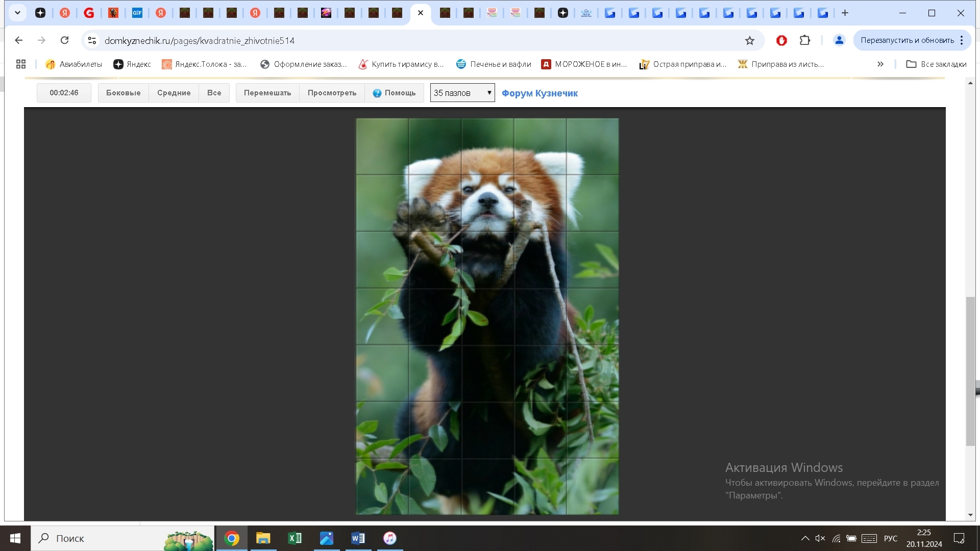
Task: Click the red panda puzzle image
Action: pyautogui.click(x=487, y=316)
